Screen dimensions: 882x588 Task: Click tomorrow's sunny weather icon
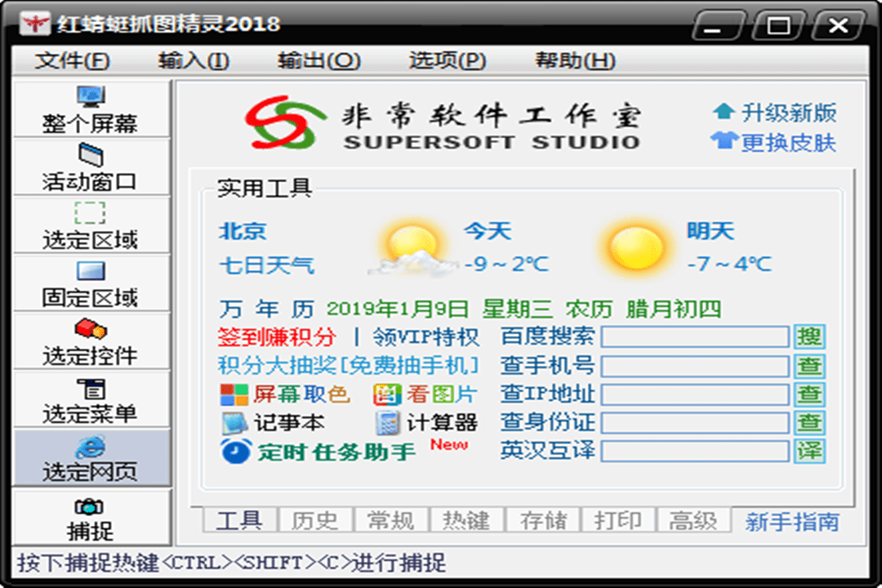point(637,247)
